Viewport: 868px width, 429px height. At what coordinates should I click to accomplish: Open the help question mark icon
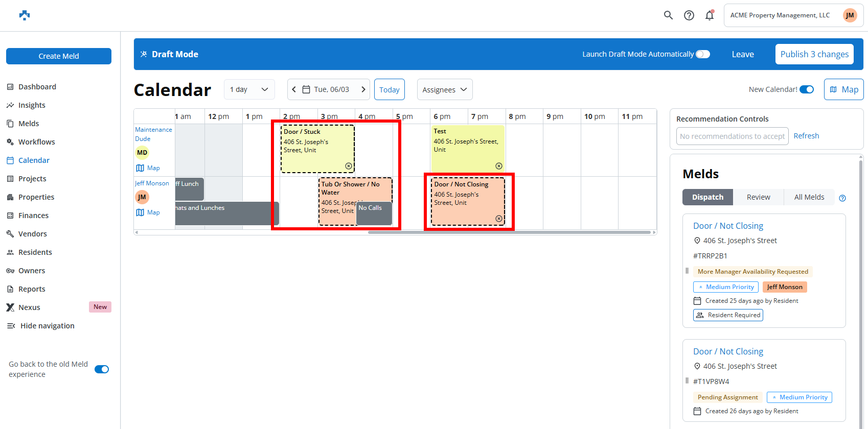point(689,15)
